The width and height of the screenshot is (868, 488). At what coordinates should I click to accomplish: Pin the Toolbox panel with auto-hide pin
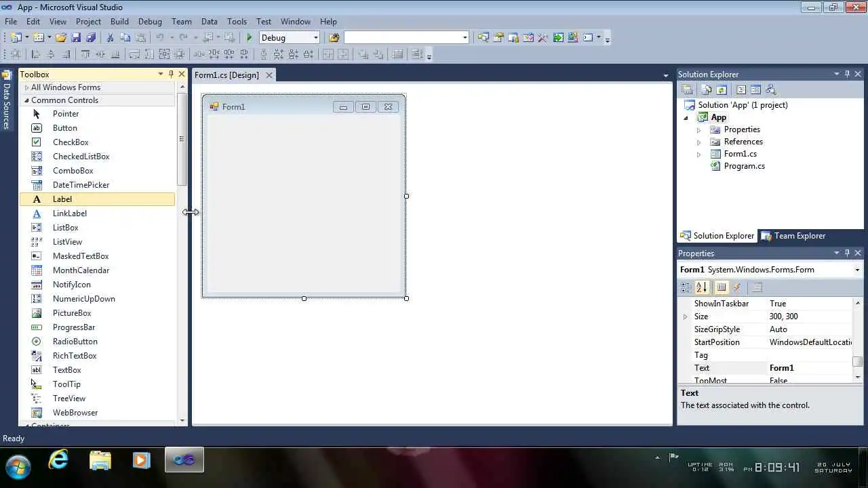171,74
